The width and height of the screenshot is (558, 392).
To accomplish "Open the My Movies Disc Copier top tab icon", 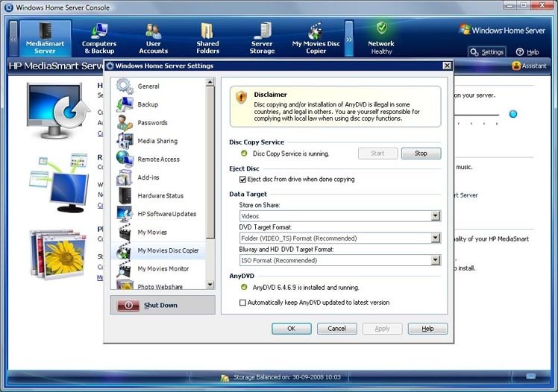I will pos(316,31).
